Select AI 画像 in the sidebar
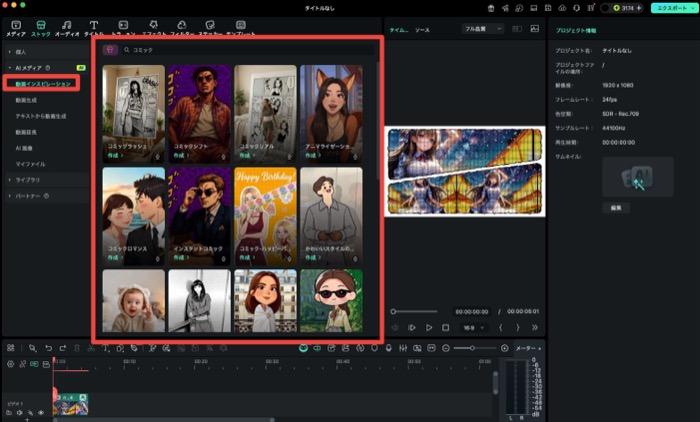The height and width of the screenshot is (422, 700). 24,148
